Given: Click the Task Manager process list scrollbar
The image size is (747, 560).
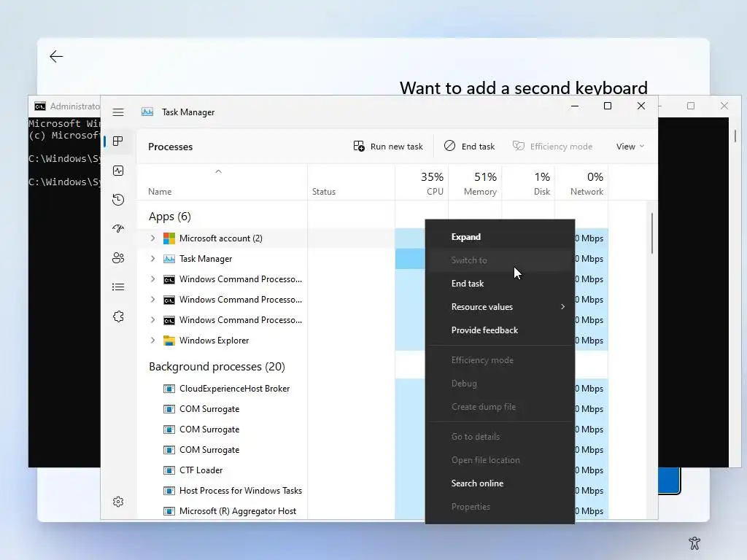Looking at the screenshot, I should [x=651, y=234].
